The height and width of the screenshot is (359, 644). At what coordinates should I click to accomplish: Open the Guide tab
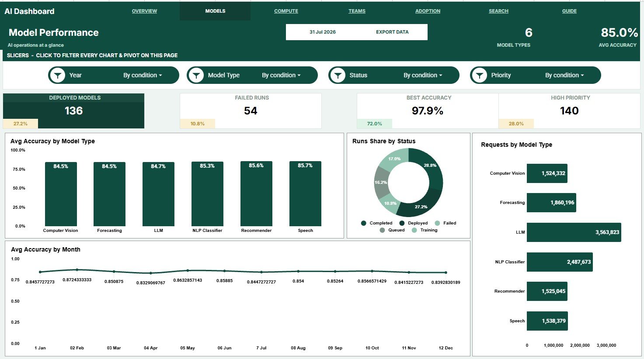(x=569, y=11)
